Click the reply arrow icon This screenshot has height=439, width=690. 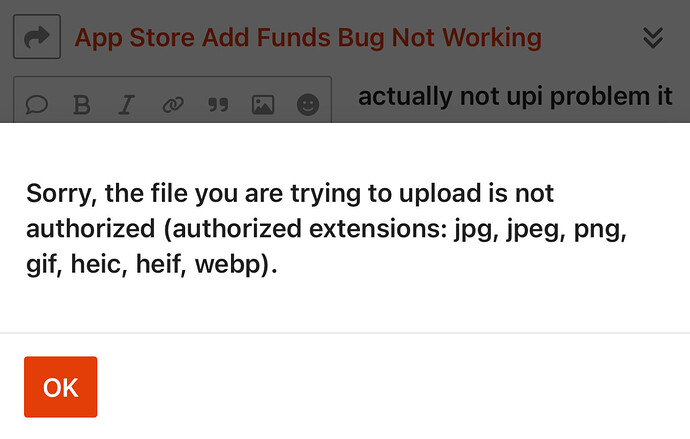tap(37, 38)
